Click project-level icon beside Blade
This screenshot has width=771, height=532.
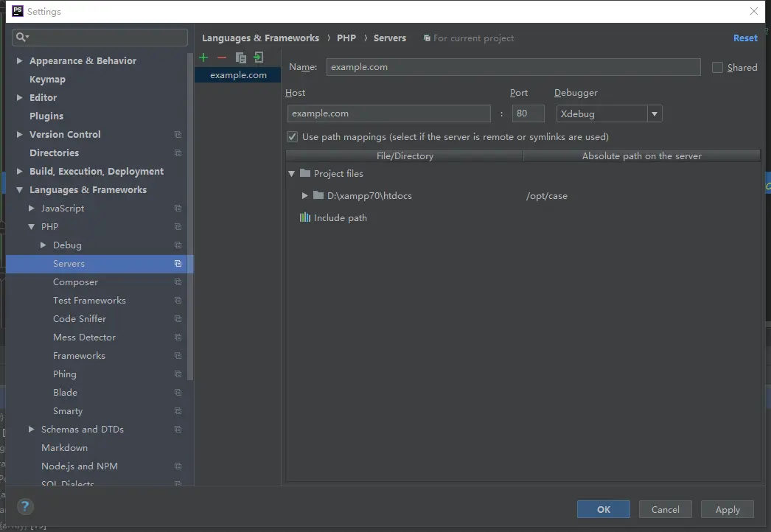point(178,392)
